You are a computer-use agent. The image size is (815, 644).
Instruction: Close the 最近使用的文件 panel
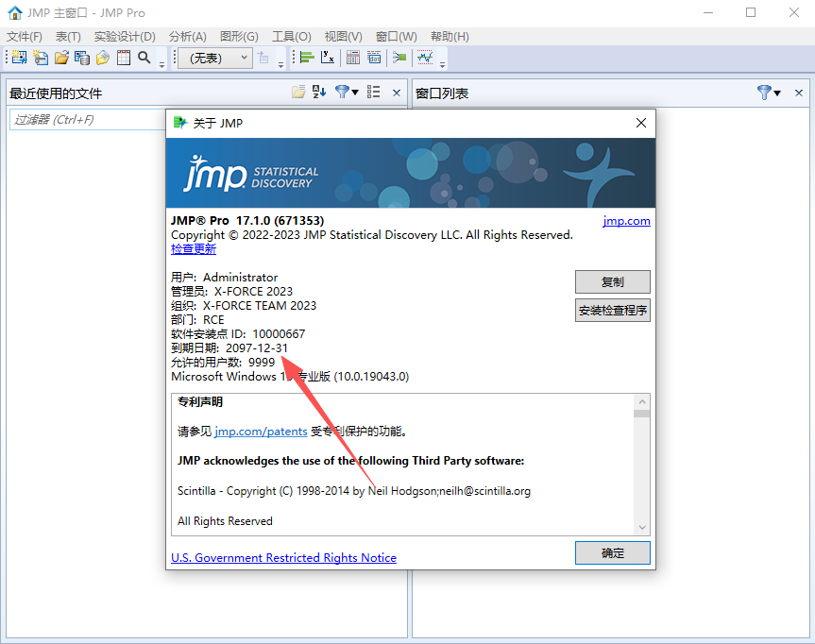pyautogui.click(x=397, y=93)
